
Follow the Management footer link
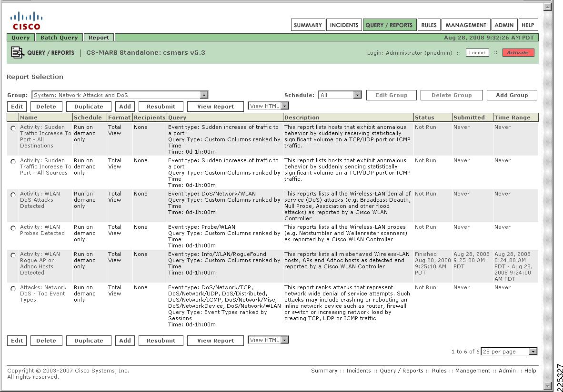473,371
